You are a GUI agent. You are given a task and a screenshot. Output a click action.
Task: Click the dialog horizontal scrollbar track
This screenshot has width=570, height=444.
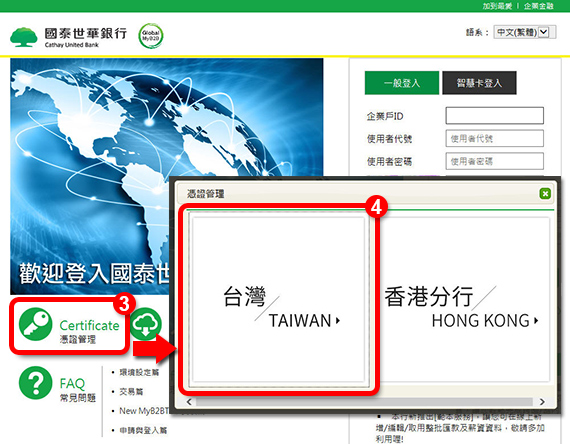point(365,401)
